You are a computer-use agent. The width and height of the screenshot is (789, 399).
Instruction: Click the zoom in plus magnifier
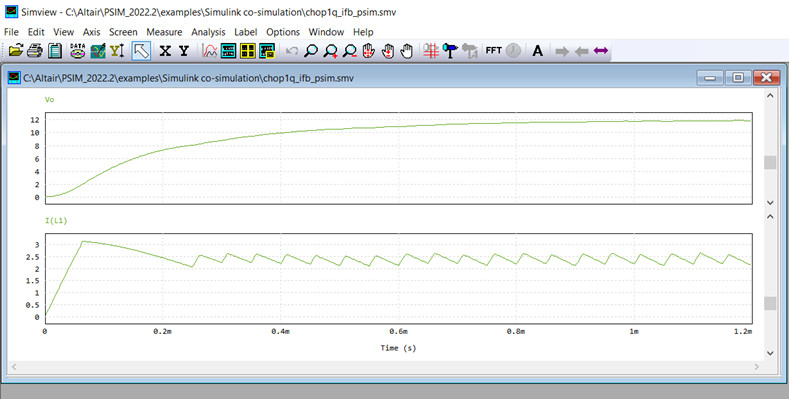pyautogui.click(x=330, y=51)
